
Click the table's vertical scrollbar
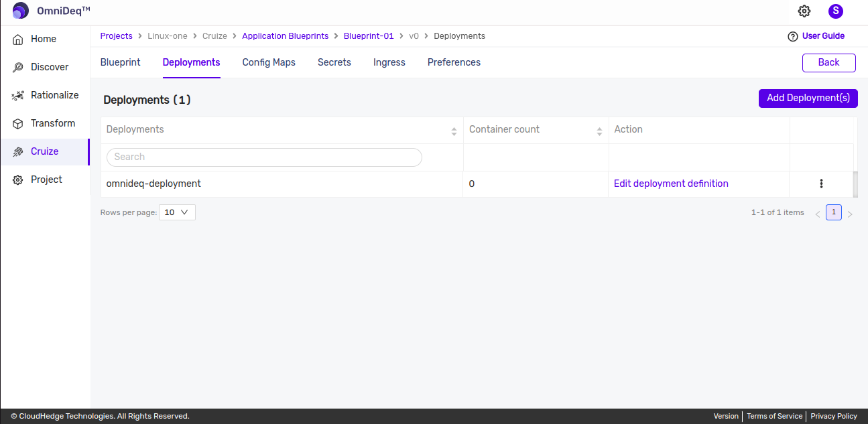click(855, 184)
